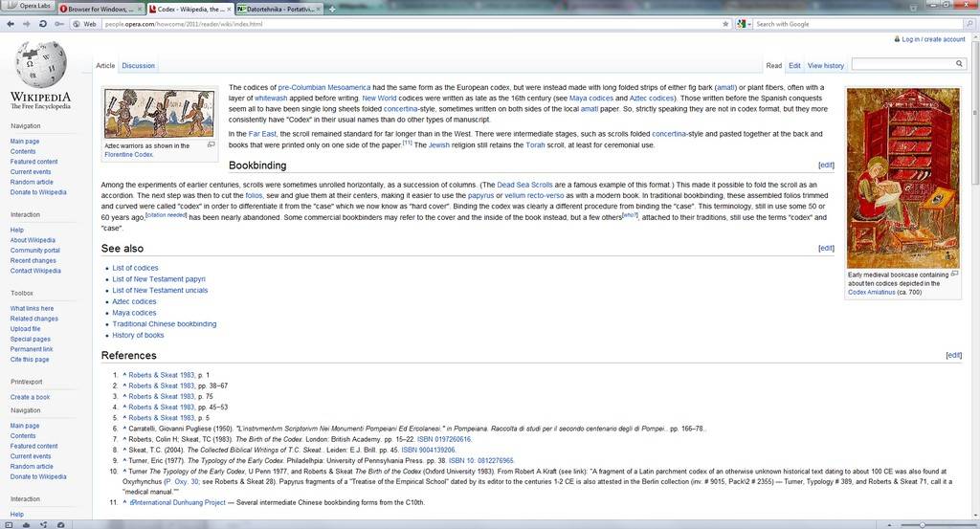The height and width of the screenshot is (529, 980).
Task: Switch to the Discussion tab
Action: 138,66
